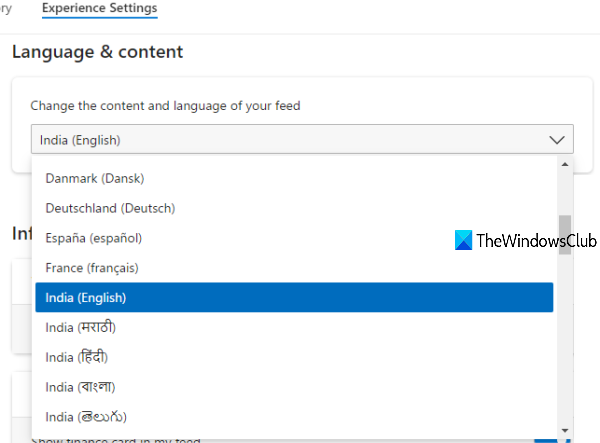The width and height of the screenshot is (600, 443).
Task: Pick España (español) from the list
Action: coord(94,238)
